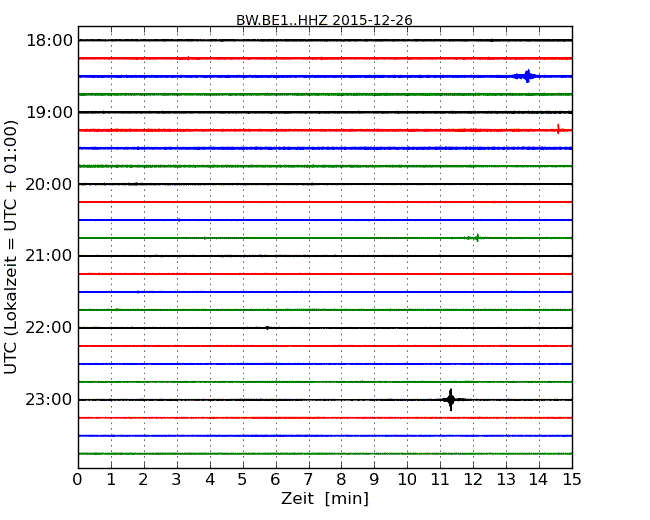The image size is (650, 520).
Task: Click x-axis tick label 5
Action: click(243, 479)
